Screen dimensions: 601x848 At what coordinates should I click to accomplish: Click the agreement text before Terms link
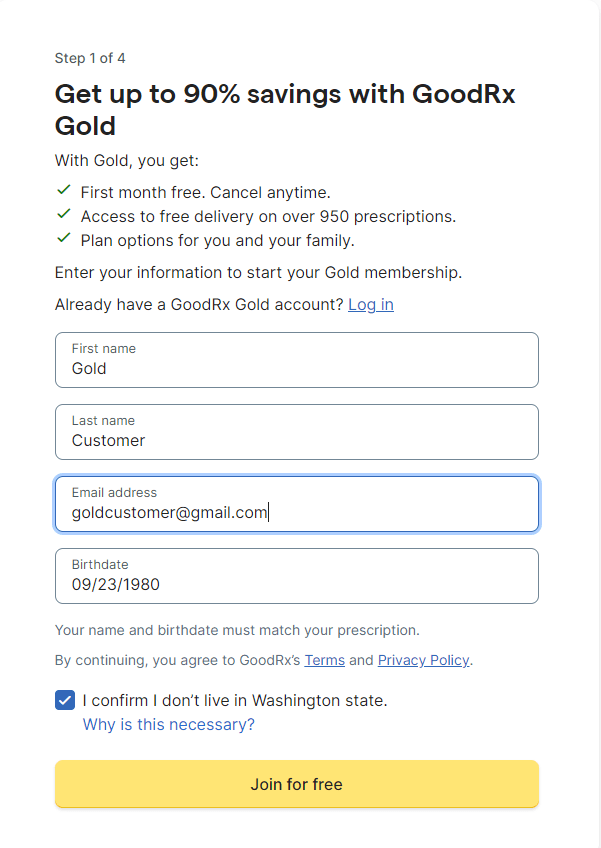[180, 660]
